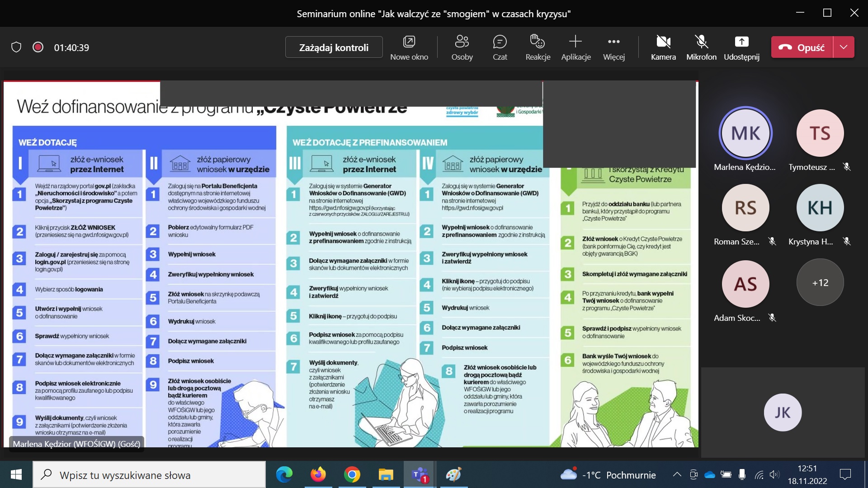Click muted mic icon next to Tymoteusz
Viewport: 868px width, 488px height.
coord(847,167)
